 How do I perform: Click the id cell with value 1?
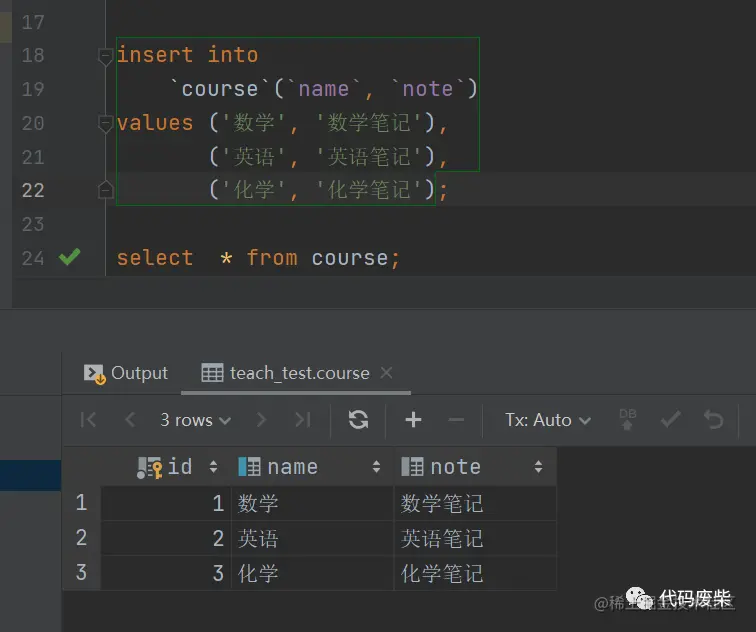tap(166, 503)
